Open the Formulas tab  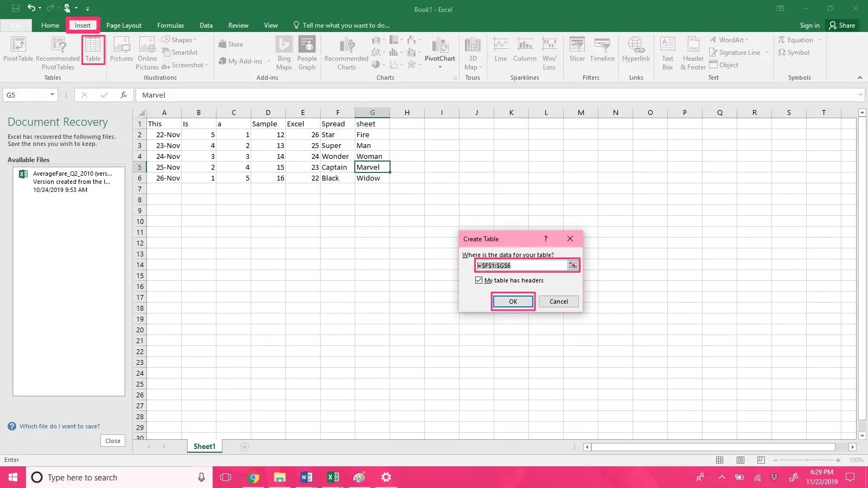(170, 25)
